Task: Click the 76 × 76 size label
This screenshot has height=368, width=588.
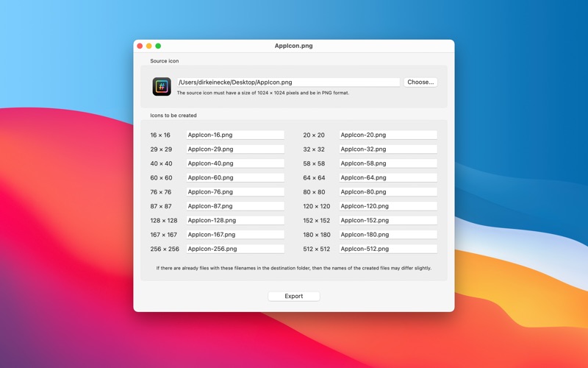Action: tap(160, 192)
